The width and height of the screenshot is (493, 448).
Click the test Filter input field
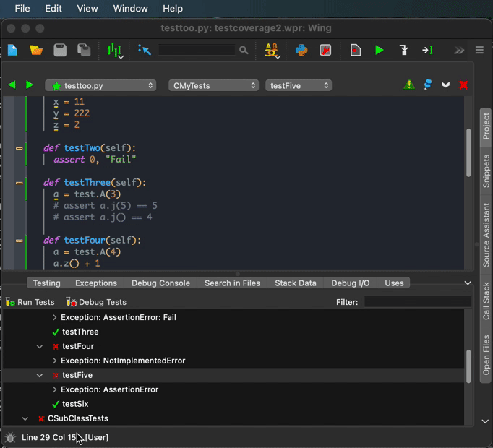pyautogui.click(x=418, y=302)
